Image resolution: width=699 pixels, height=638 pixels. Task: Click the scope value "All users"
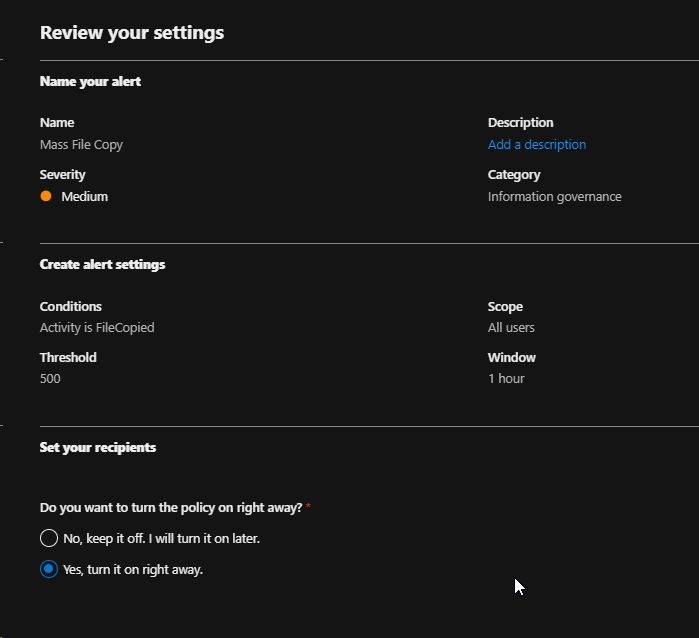511,328
